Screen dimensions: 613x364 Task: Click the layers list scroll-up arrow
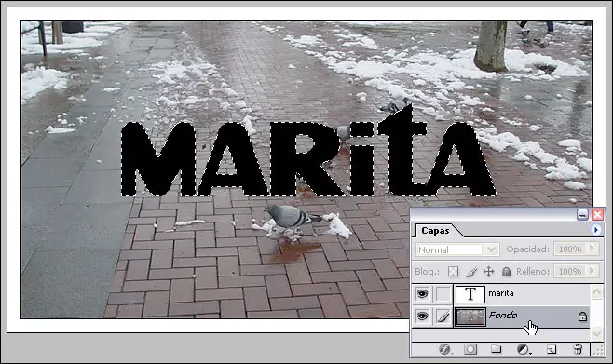click(596, 291)
